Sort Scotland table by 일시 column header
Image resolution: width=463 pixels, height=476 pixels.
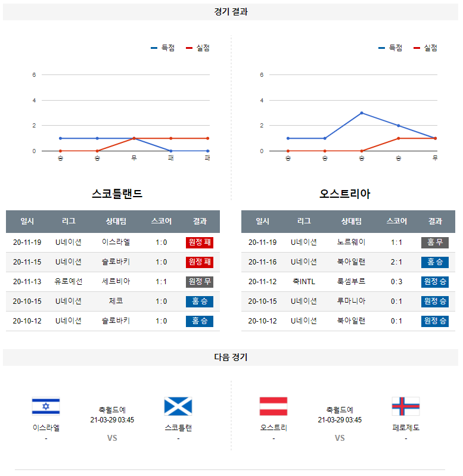coord(27,221)
